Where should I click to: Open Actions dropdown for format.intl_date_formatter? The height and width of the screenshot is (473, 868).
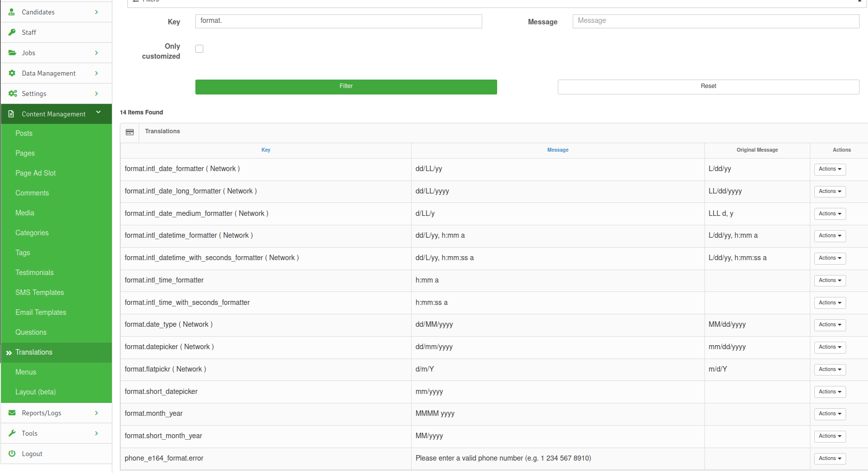pos(830,169)
